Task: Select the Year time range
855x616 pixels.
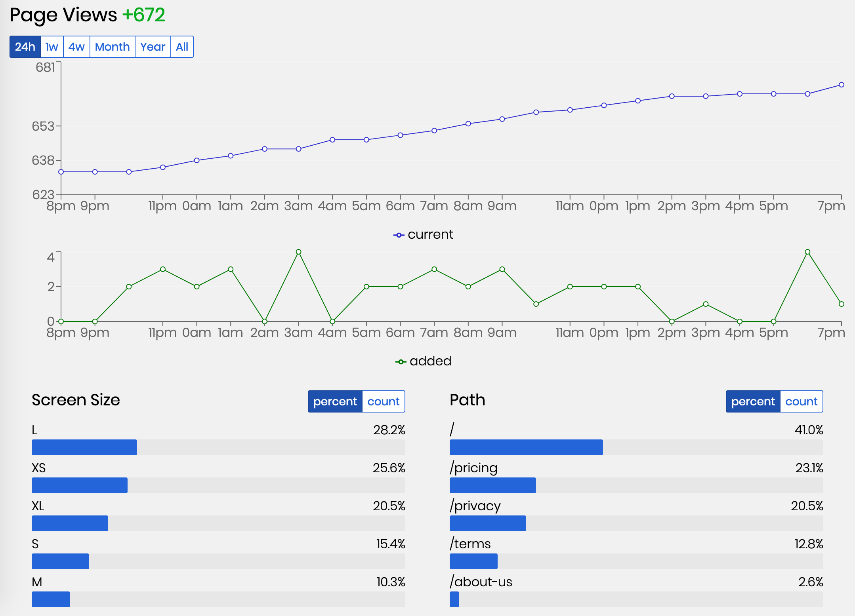Action: 153,47
